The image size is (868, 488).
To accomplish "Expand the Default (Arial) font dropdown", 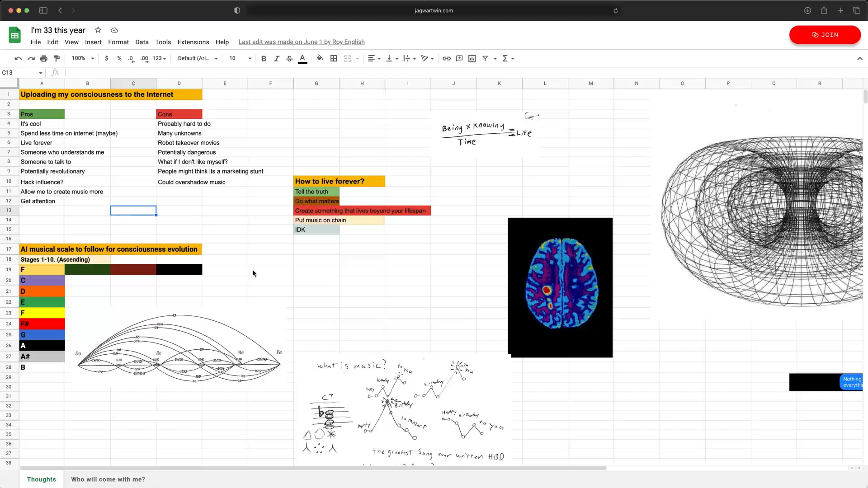I will 198,58.
